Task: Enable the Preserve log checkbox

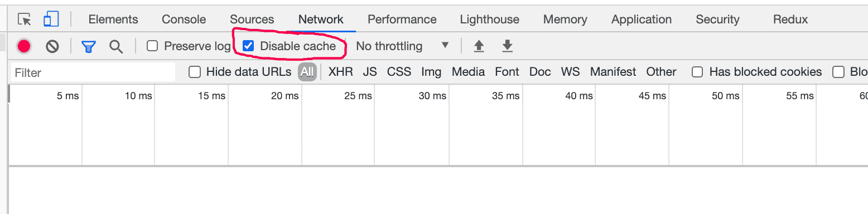Action: tap(152, 46)
